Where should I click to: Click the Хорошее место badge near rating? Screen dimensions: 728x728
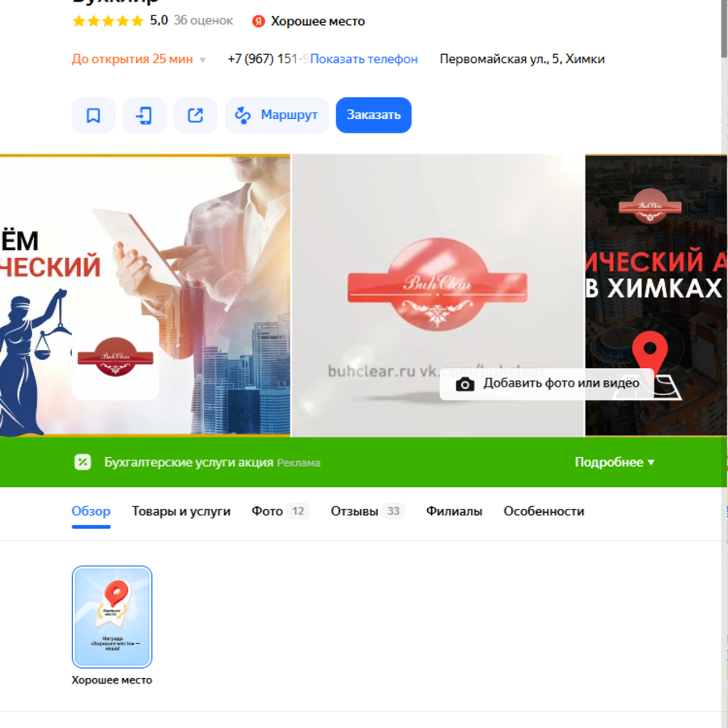308,21
